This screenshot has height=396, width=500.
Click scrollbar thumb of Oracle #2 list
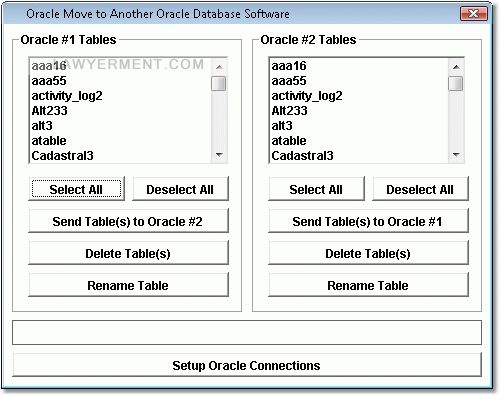click(456, 83)
